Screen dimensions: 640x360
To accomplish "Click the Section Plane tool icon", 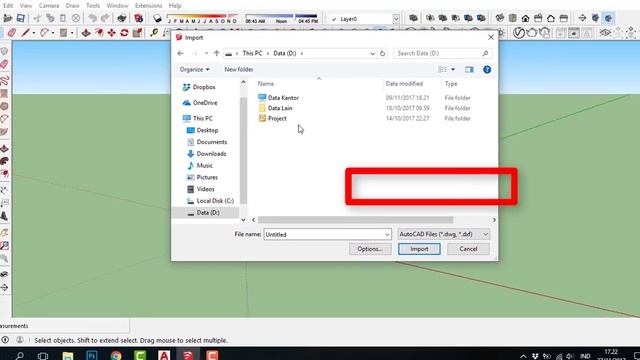I will click(582, 18).
